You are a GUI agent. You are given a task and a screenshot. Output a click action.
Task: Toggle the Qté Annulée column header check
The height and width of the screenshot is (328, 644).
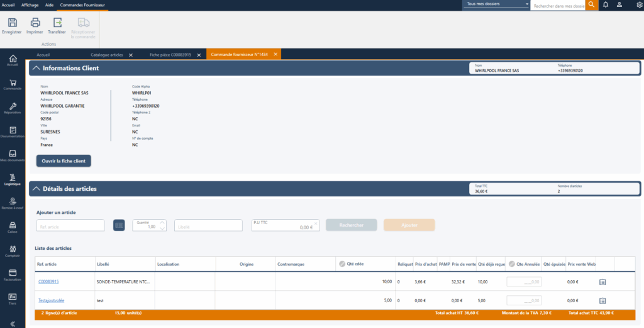(511, 264)
